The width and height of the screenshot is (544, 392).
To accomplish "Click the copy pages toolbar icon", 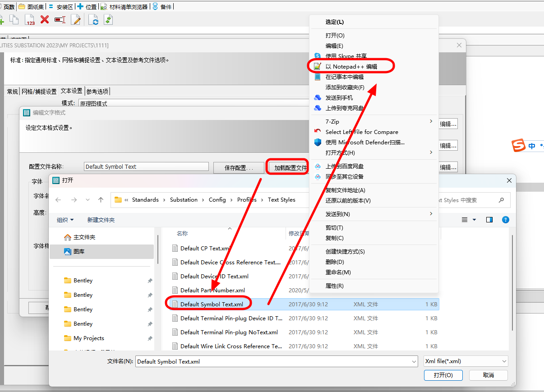I will (x=14, y=19).
